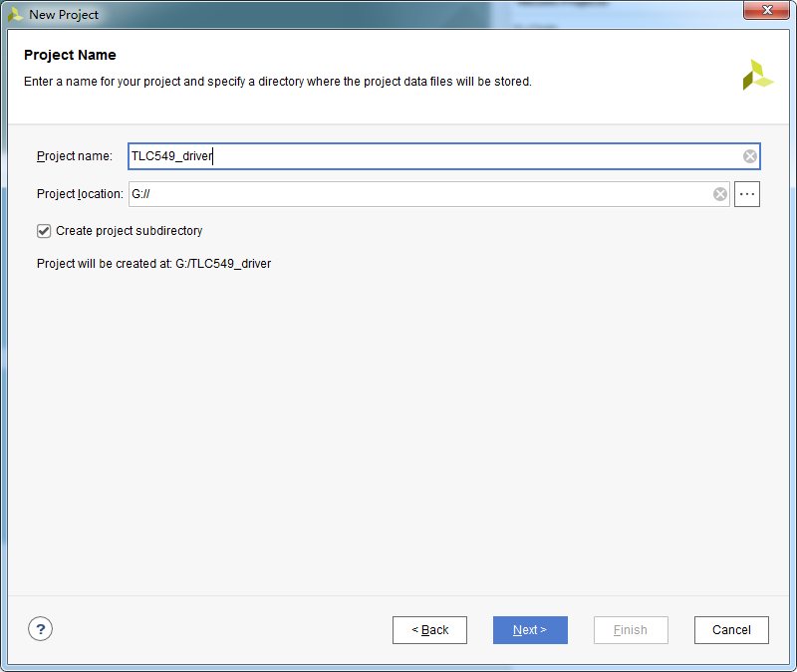Click the Vivado icon in title bar
This screenshot has width=797, height=672.
(15, 15)
